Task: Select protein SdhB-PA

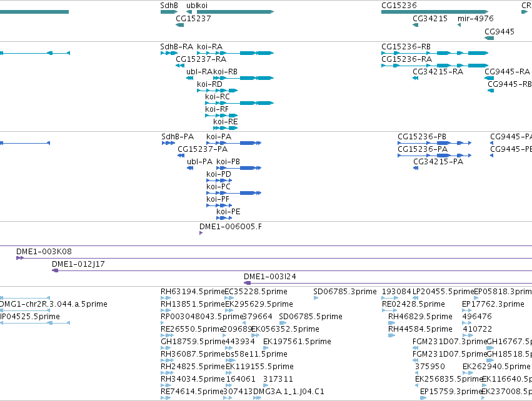Action: pyautogui.click(x=168, y=143)
